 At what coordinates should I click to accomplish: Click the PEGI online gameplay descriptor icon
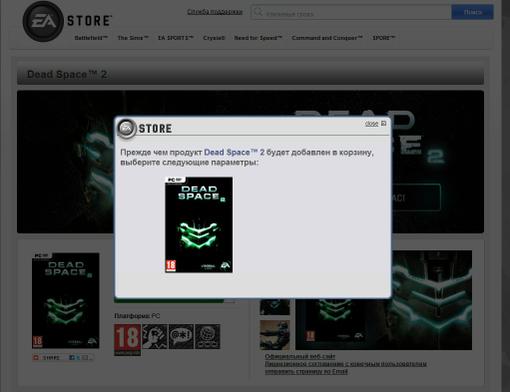click(x=207, y=336)
